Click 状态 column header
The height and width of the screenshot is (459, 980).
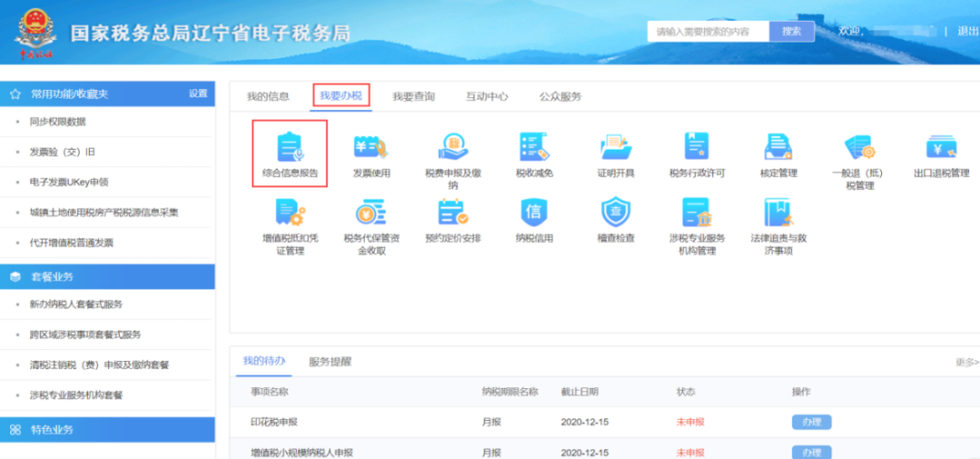tap(686, 392)
